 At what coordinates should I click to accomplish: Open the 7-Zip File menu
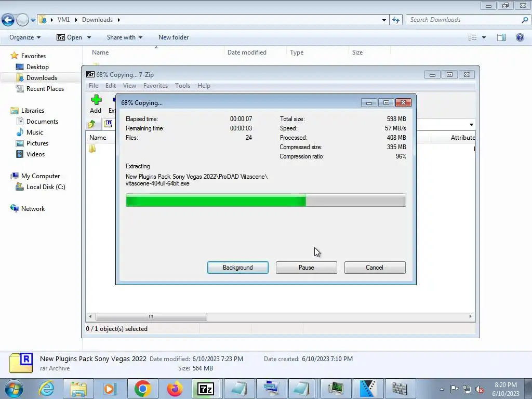(x=94, y=86)
